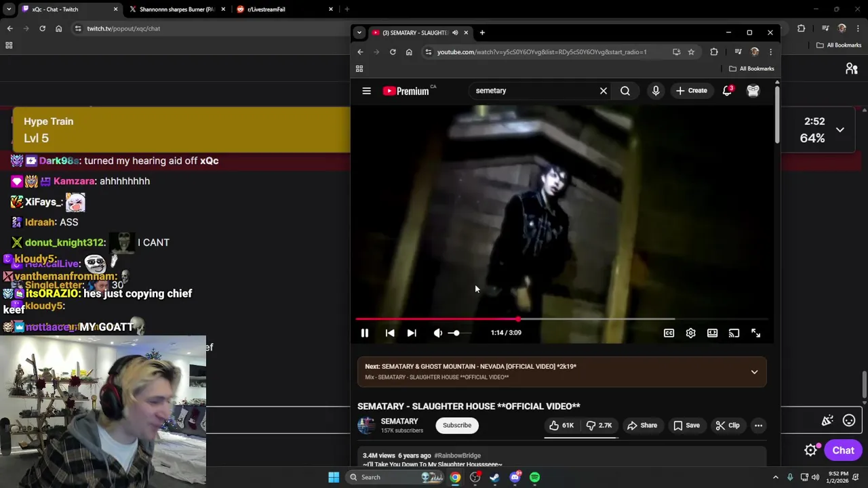Viewport: 868px width, 488px height.
Task: Expand the Next up mix panel
Action: 754,372
